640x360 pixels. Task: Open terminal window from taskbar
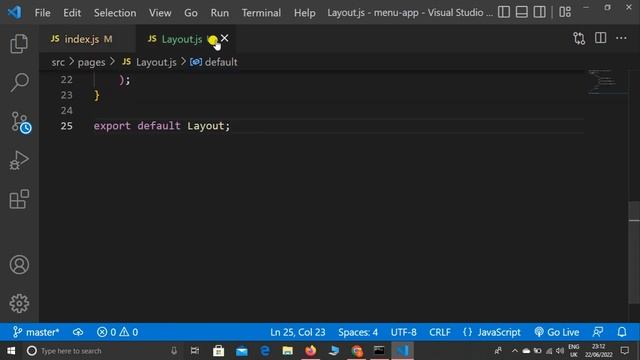point(379,350)
